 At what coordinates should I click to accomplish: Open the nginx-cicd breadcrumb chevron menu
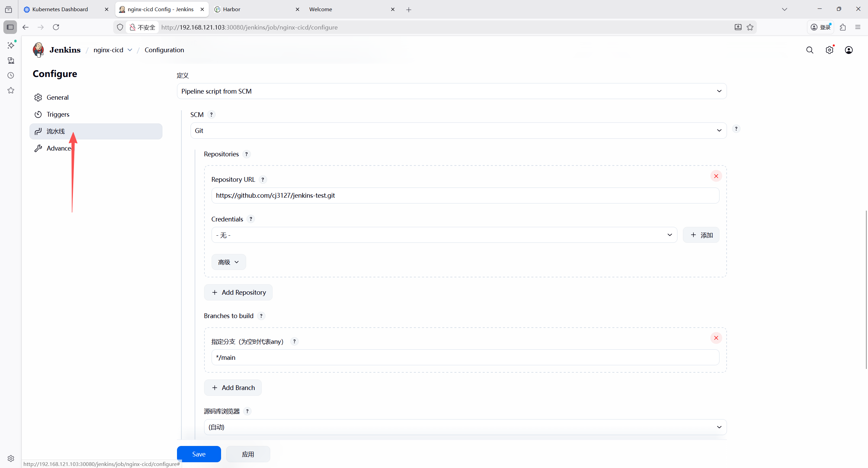click(130, 50)
